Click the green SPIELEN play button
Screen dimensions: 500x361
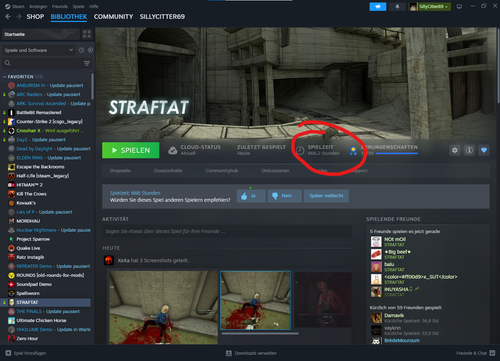pos(131,150)
